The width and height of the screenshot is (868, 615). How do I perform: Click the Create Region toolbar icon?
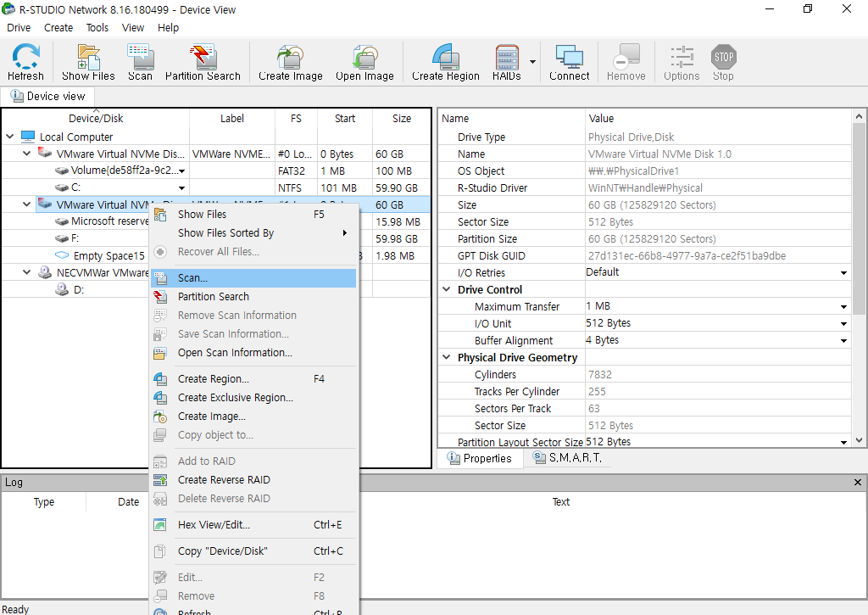pyautogui.click(x=446, y=62)
